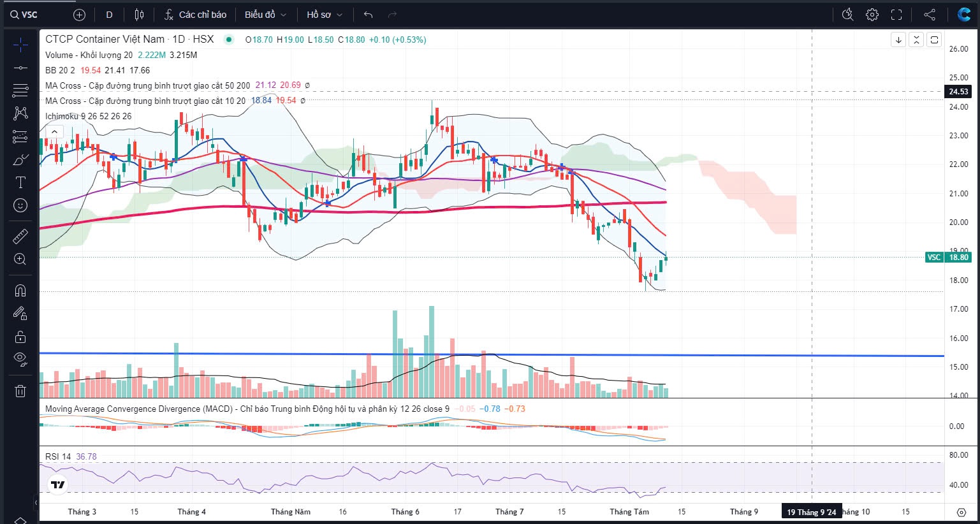Viewport: 980px width, 524px height.
Task: Click the share chart icon
Action: coord(930,15)
